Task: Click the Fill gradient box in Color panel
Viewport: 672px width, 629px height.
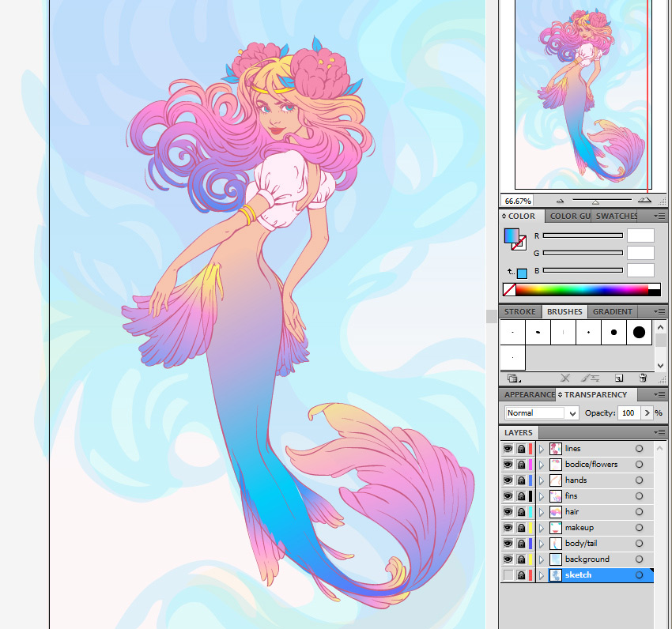Action: click(512, 236)
